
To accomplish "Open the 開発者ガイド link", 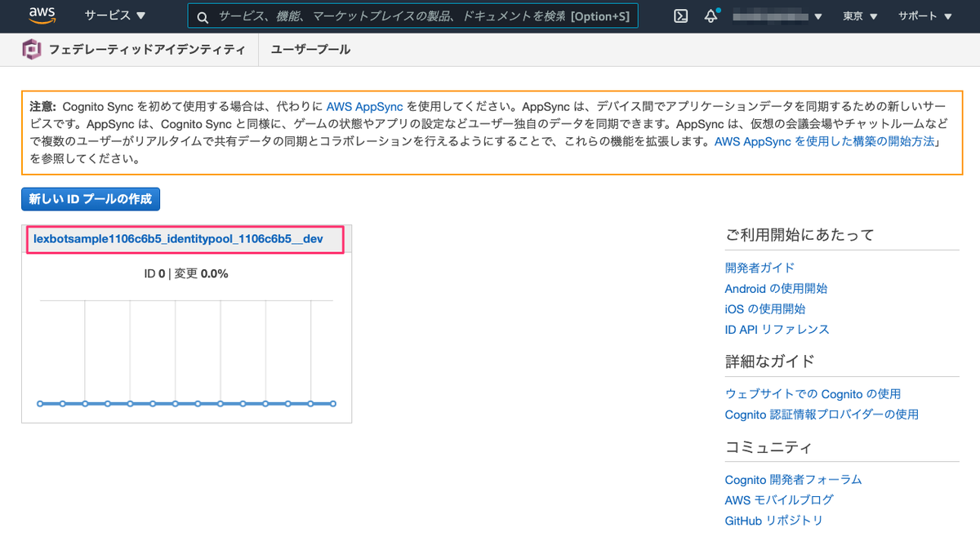I will tap(759, 268).
